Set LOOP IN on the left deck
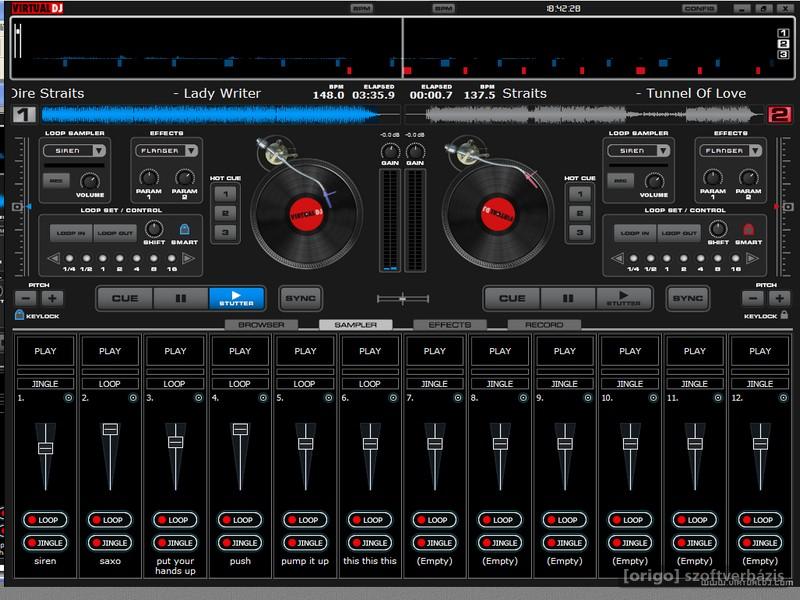 click(71, 233)
